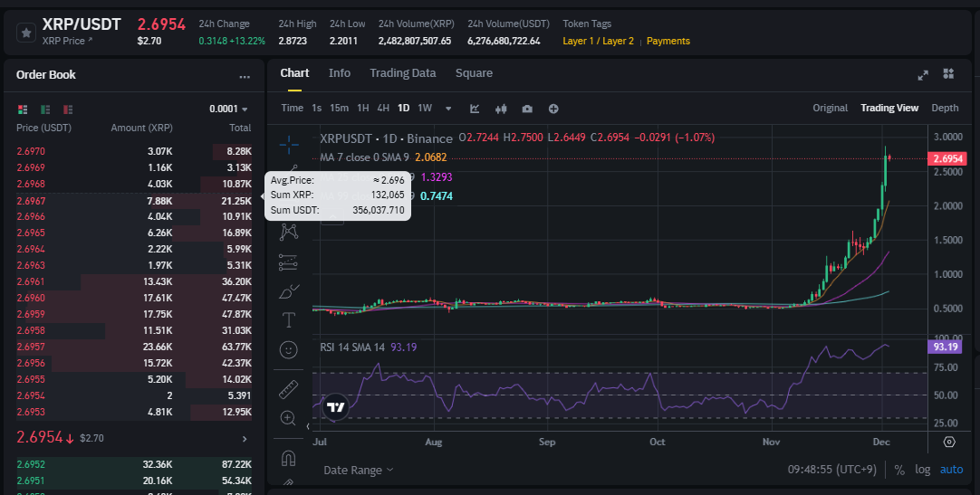The width and height of the screenshot is (980, 495).
Task: Expand last price details chevron in order book
Action: point(245,439)
